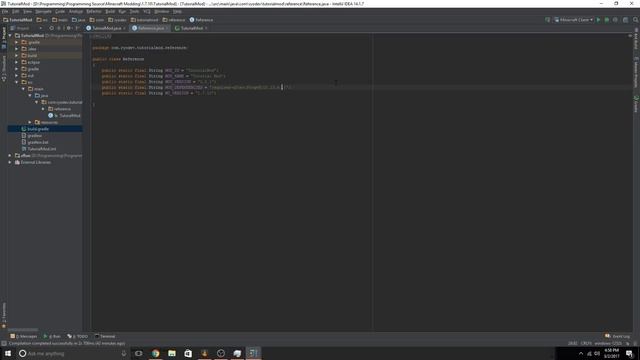Open the TODO tool window button
The image size is (640, 360).
coord(78,336)
